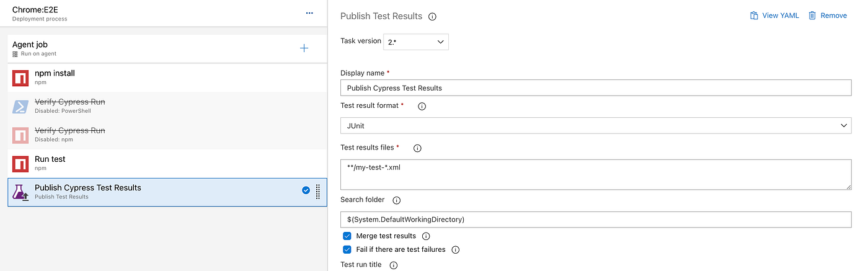
Task: Click the Search folder input field
Action: click(x=595, y=220)
